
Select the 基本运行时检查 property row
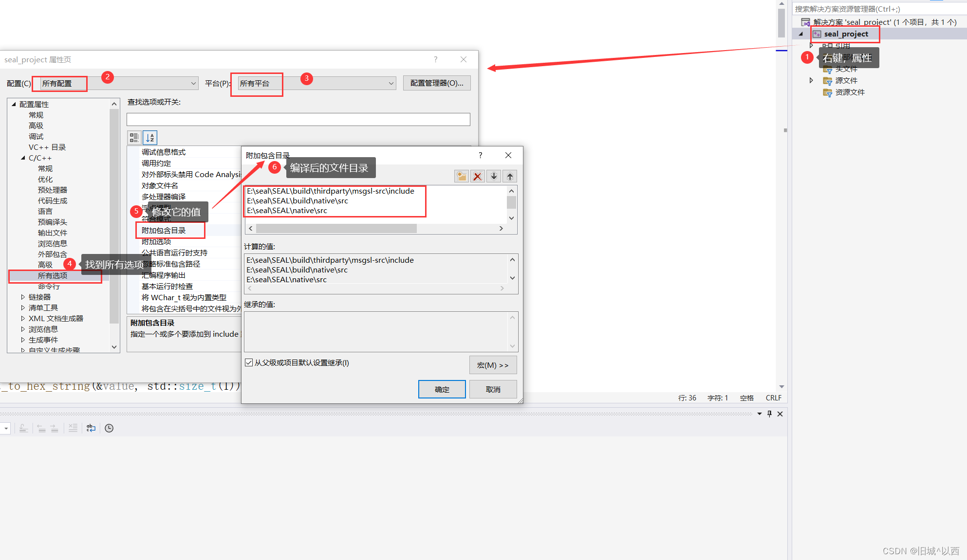pos(184,286)
